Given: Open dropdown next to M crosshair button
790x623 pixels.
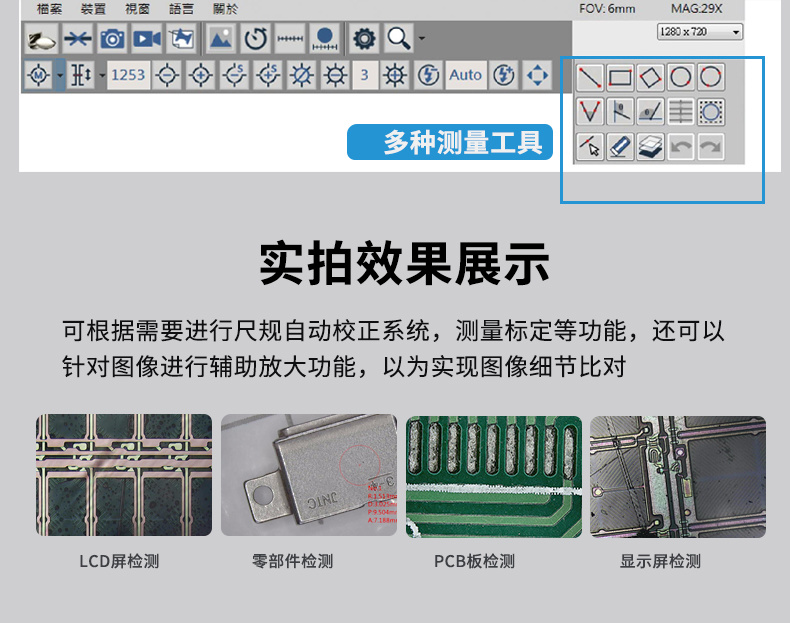Looking at the screenshot, I should point(60,76).
